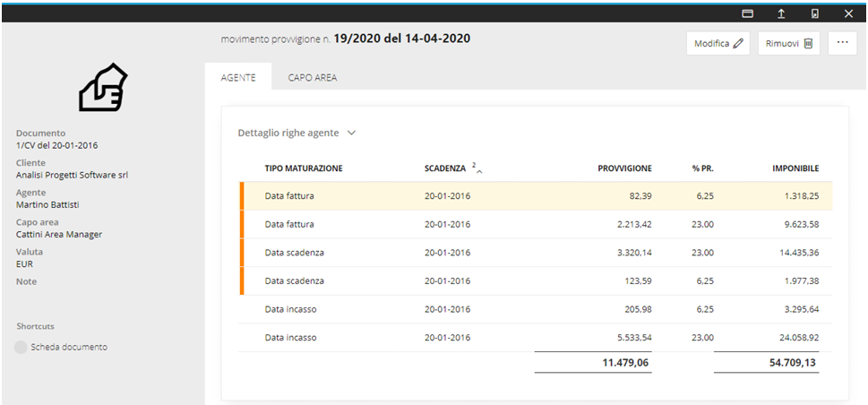Select the Data scadenza row with 123,59
Screen dimensions: 868x405
pos(536,280)
